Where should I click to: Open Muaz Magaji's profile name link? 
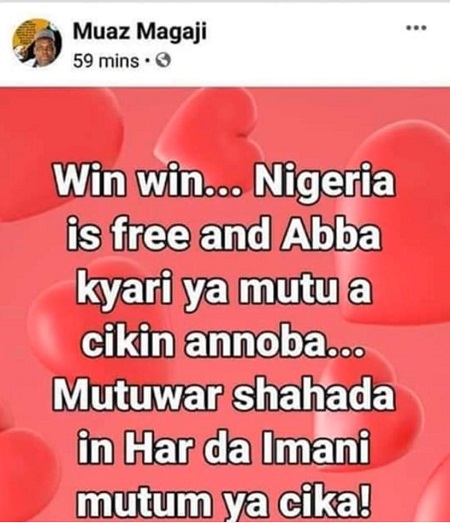pyautogui.click(x=139, y=32)
